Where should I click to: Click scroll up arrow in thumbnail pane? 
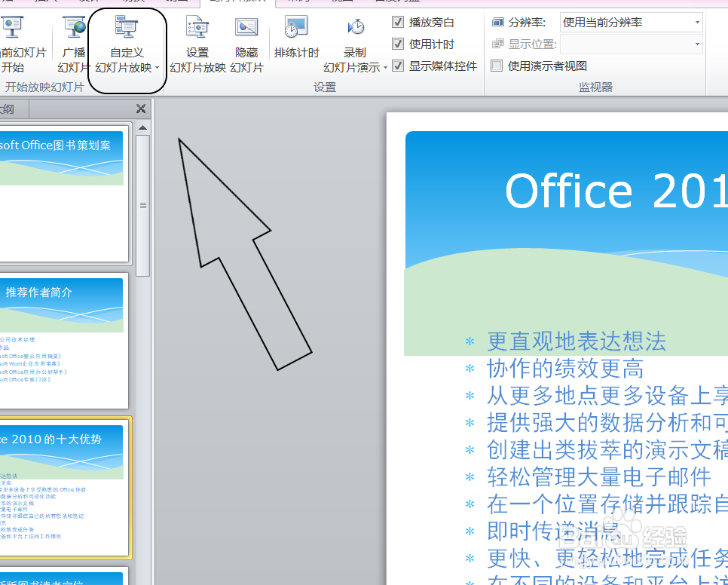(x=143, y=127)
